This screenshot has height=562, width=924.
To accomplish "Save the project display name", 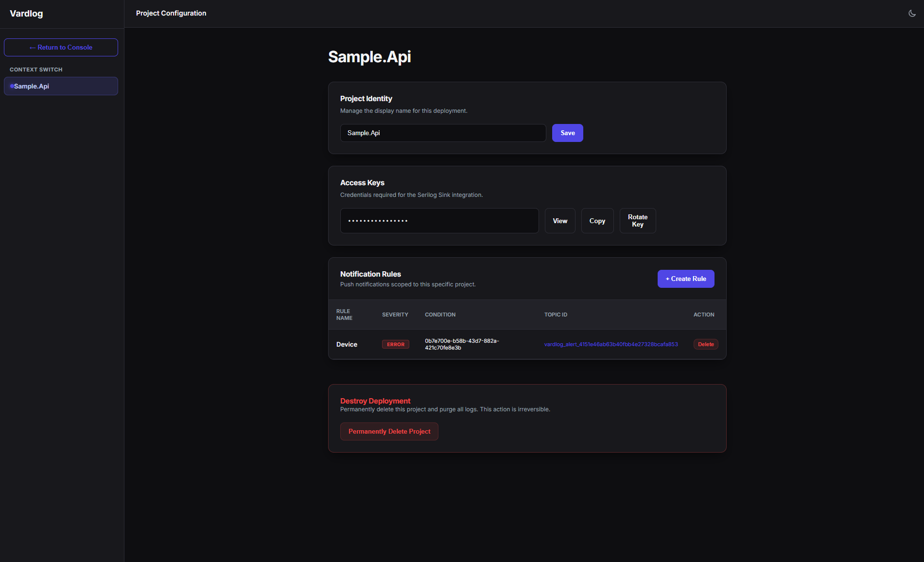I will (567, 133).
